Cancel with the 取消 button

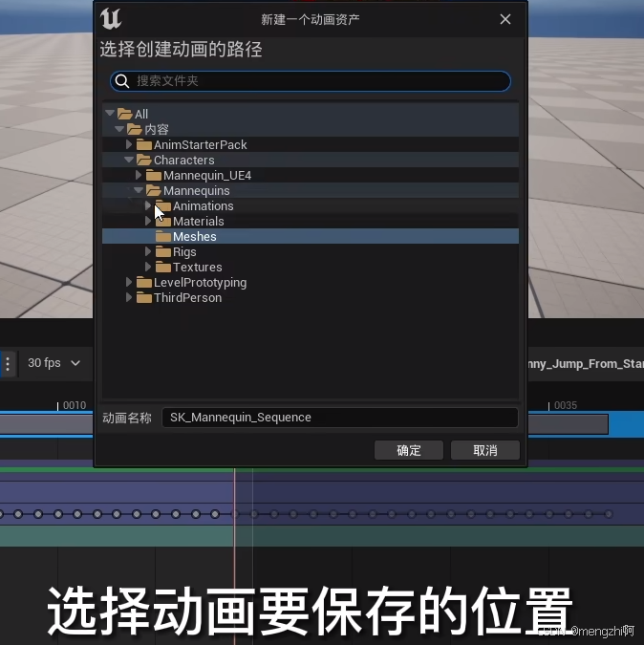pos(485,450)
